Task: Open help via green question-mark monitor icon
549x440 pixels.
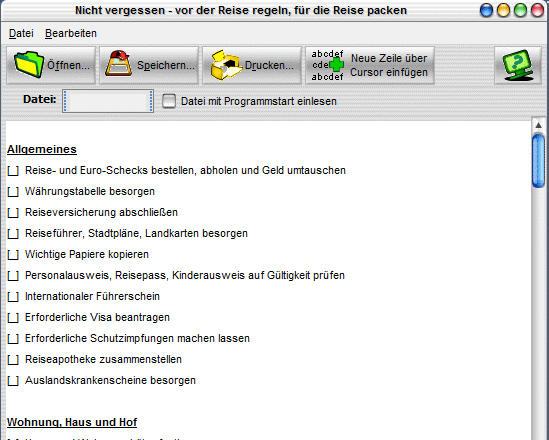Action: point(517,65)
